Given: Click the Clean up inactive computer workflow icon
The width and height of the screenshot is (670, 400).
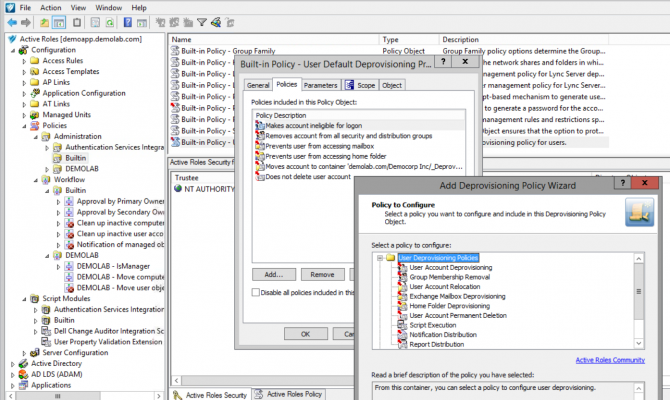Looking at the screenshot, I should coord(69,223).
